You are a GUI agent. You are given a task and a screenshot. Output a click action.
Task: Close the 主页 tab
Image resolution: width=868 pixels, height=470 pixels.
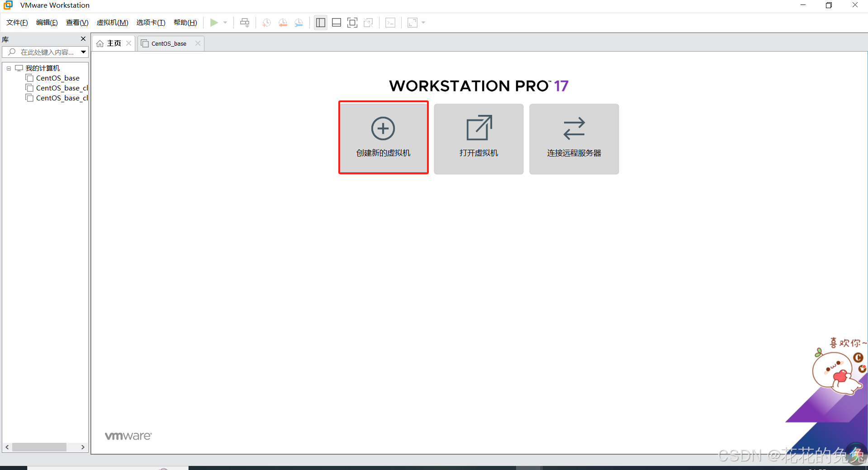(x=129, y=43)
